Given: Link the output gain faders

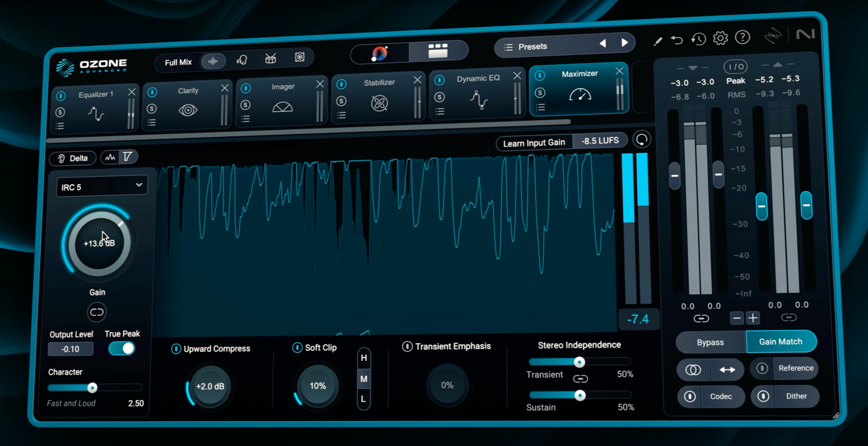Looking at the screenshot, I should [x=788, y=317].
